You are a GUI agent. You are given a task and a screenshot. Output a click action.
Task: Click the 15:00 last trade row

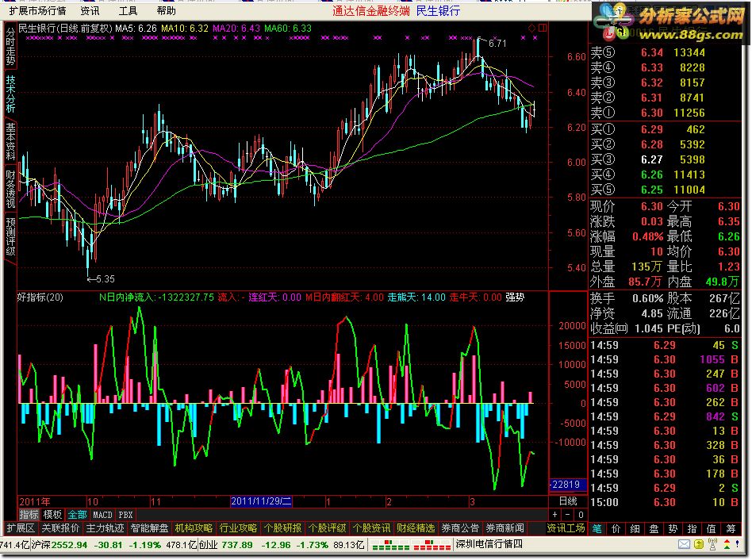pos(665,502)
